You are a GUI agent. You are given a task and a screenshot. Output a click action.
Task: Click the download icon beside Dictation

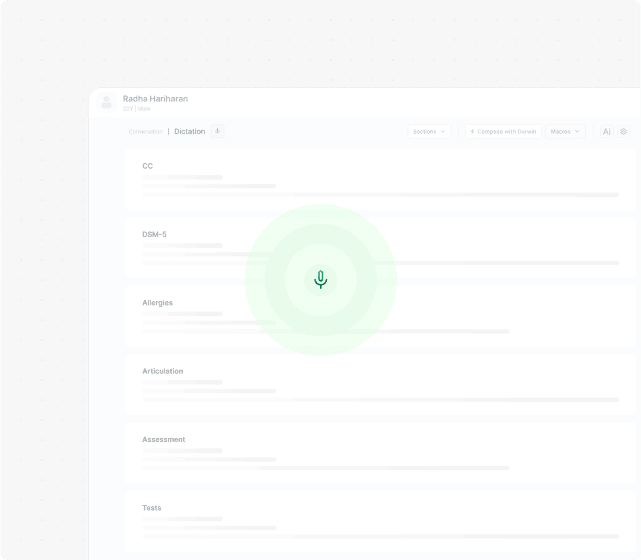click(217, 131)
